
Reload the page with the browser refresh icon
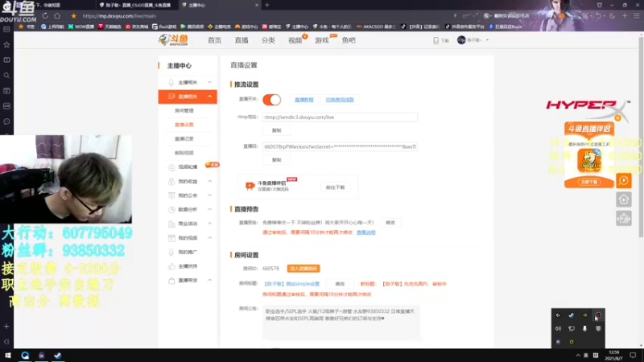click(45, 16)
